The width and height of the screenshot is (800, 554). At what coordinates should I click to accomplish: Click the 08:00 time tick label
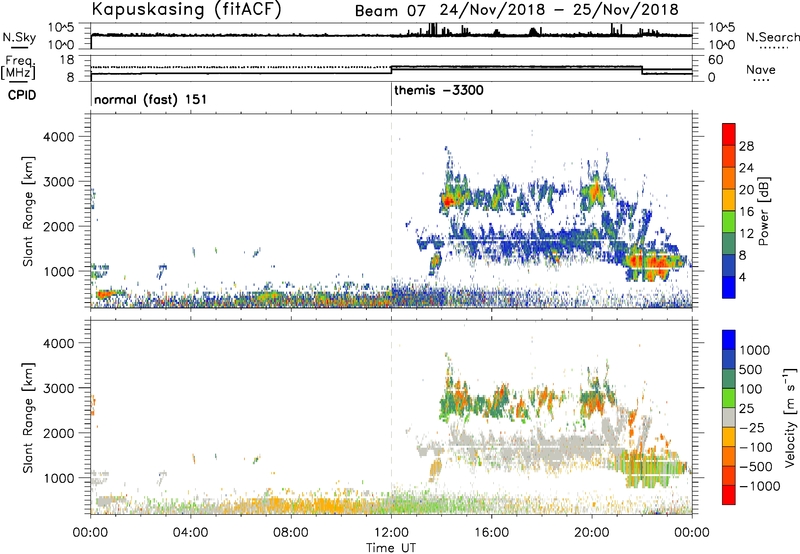click(x=290, y=533)
